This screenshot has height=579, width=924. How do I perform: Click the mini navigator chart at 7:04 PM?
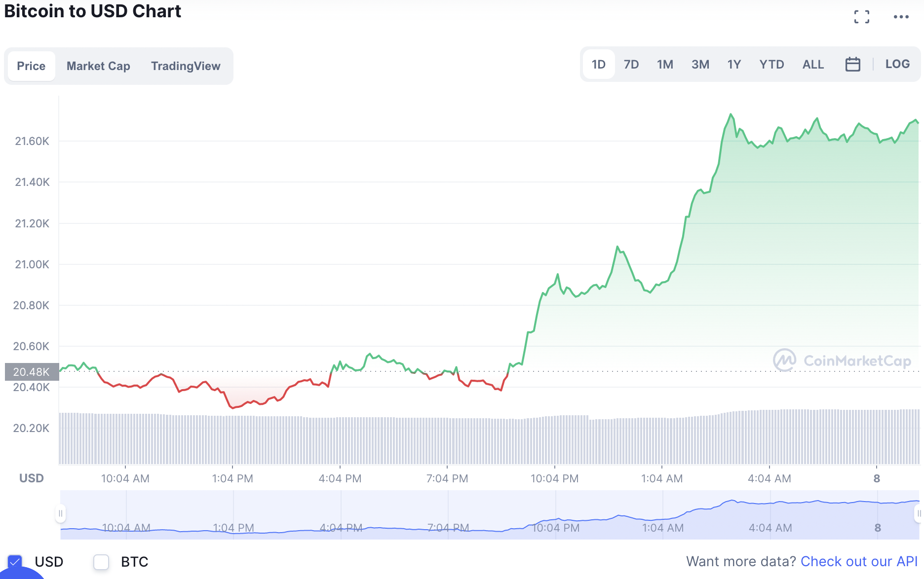[448, 528]
